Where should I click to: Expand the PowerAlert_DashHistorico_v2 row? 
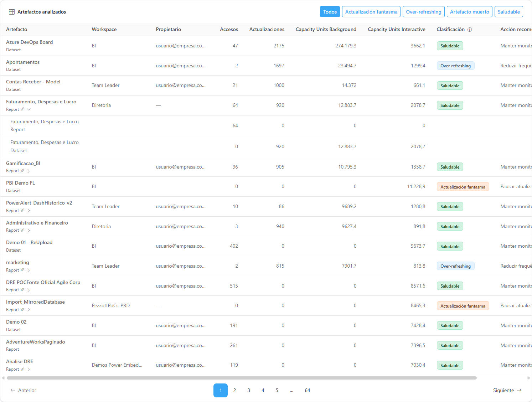29,211
